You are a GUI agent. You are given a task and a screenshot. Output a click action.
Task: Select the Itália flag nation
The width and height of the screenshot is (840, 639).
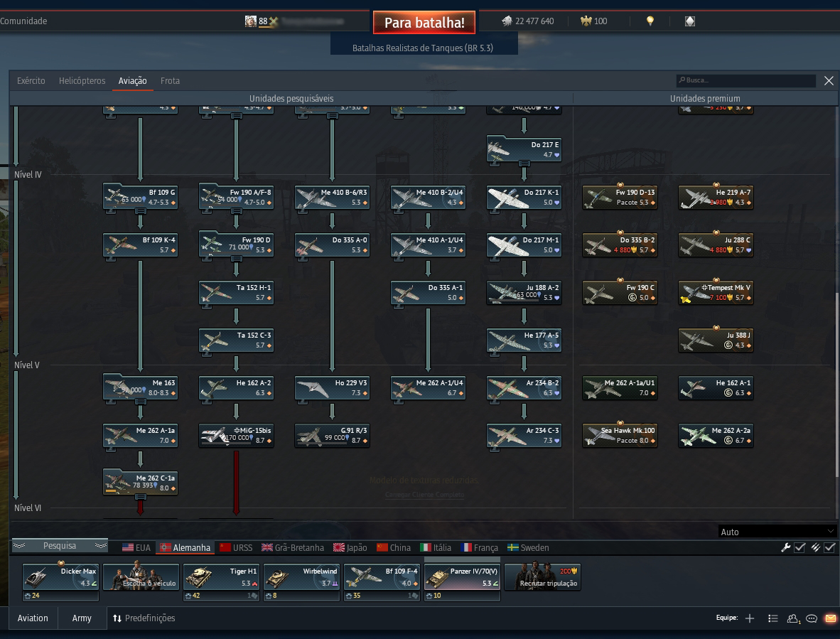[x=436, y=547]
